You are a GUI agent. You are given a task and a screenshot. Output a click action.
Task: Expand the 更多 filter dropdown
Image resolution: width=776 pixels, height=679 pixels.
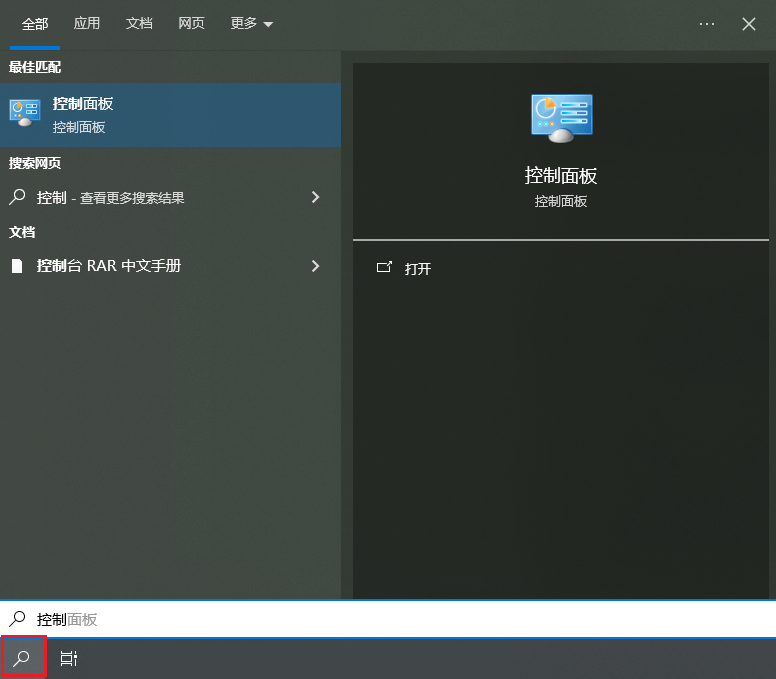[251, 24]
